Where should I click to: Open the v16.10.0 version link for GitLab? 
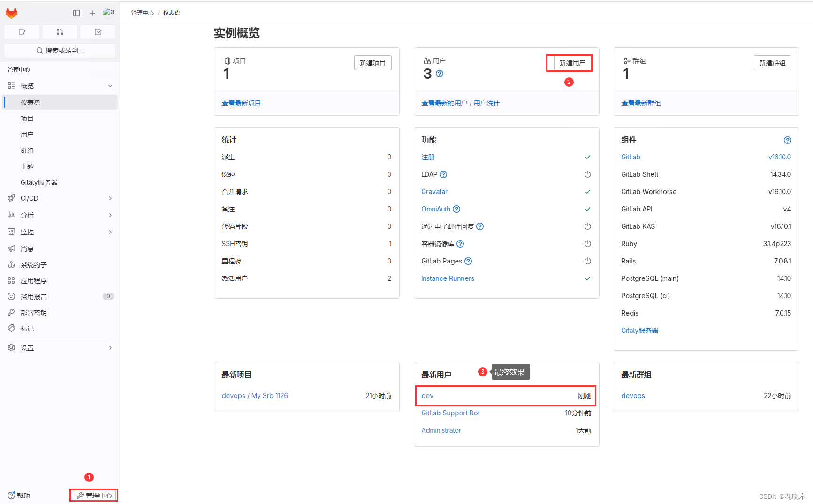click(x=779, y=157)
